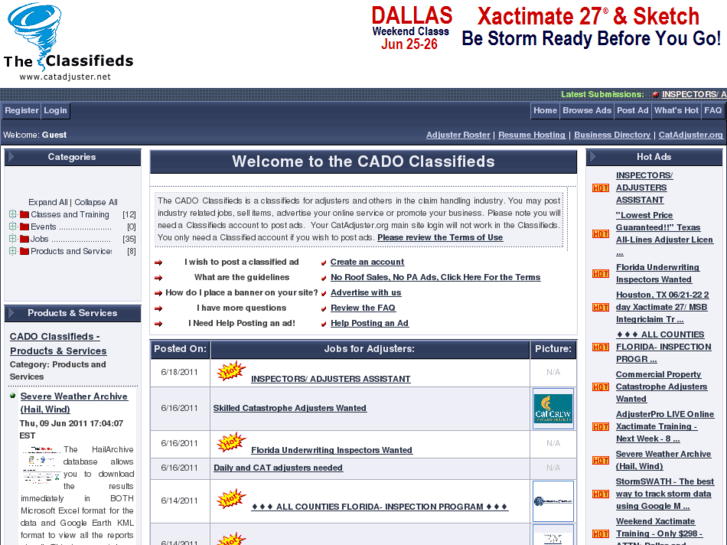Click the Classes and Training folder icon

click(24, 214)
